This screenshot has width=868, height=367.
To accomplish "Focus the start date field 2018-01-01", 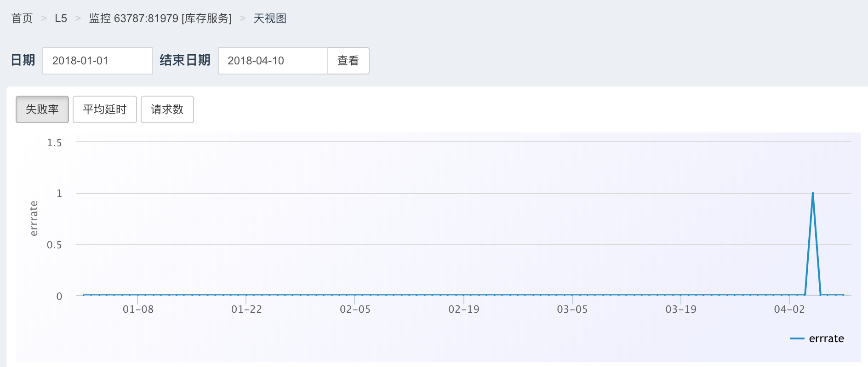I will click(x=97, y=61).
